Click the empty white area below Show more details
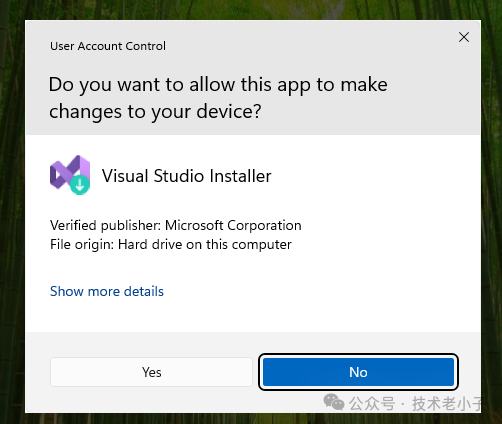Viewport: 502px width, 424px height. coord(253,315)
